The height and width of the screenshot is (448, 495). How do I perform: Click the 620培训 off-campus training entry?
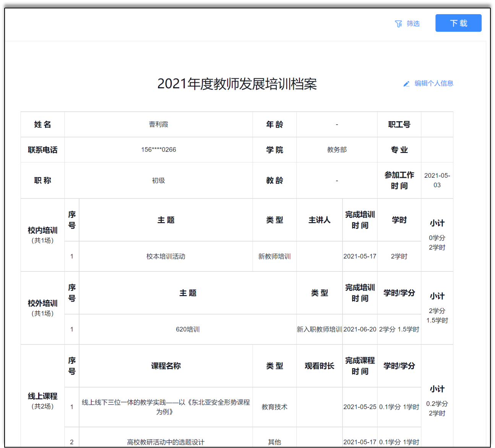point(187,329)
